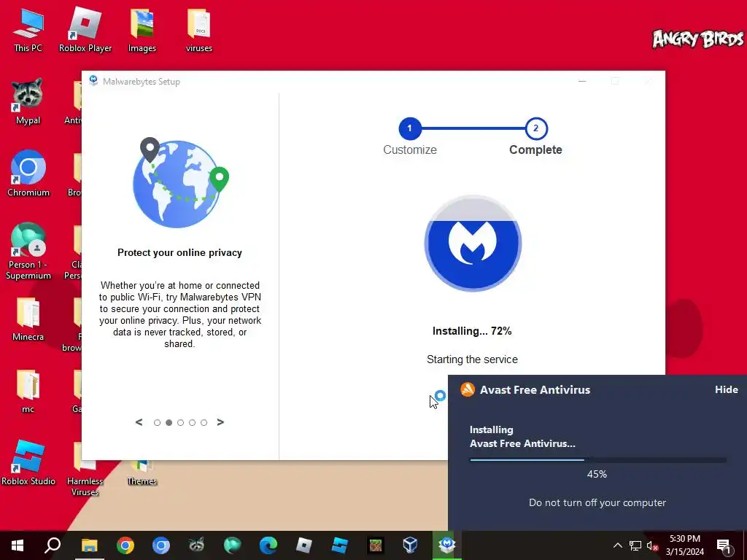Viewport: 747px width, 560px height.
Task: Go to next Malwarebytes slide arrow
Action: 220,422
